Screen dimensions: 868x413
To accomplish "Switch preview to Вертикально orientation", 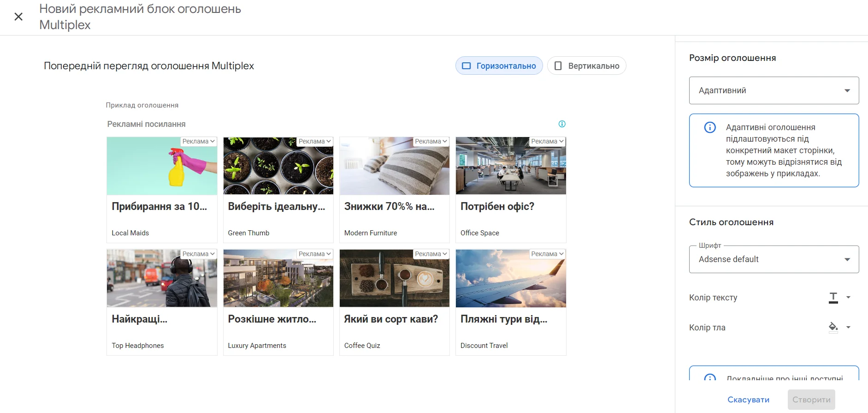I will pyautogui.click(x=586, y=66).
